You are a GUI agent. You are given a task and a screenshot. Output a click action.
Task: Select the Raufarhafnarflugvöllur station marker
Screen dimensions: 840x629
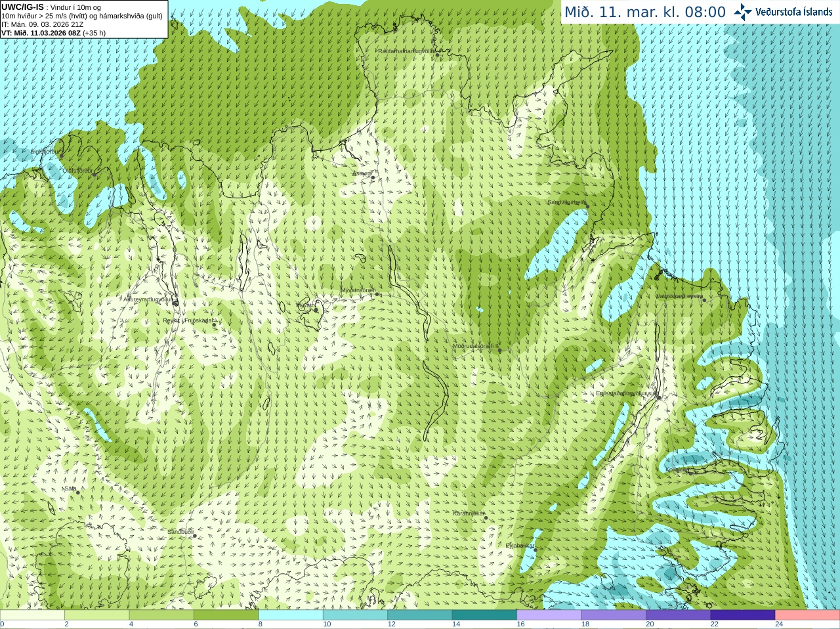click(x=438, y=55)
